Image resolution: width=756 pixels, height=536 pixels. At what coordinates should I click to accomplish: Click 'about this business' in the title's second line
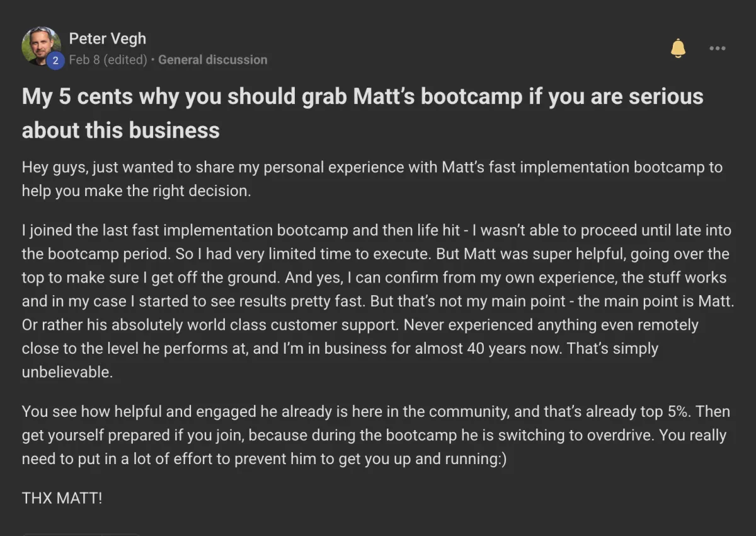pyautogui.click(x=121, y=130)
